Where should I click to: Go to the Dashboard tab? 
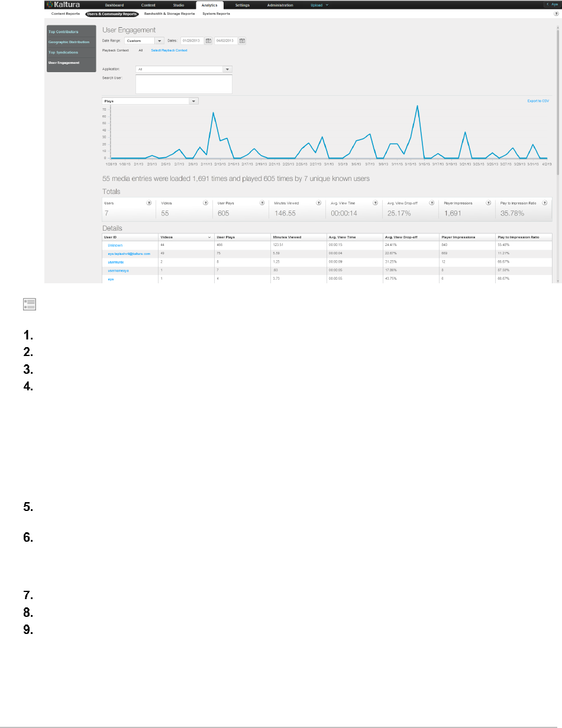click(114, 5)
